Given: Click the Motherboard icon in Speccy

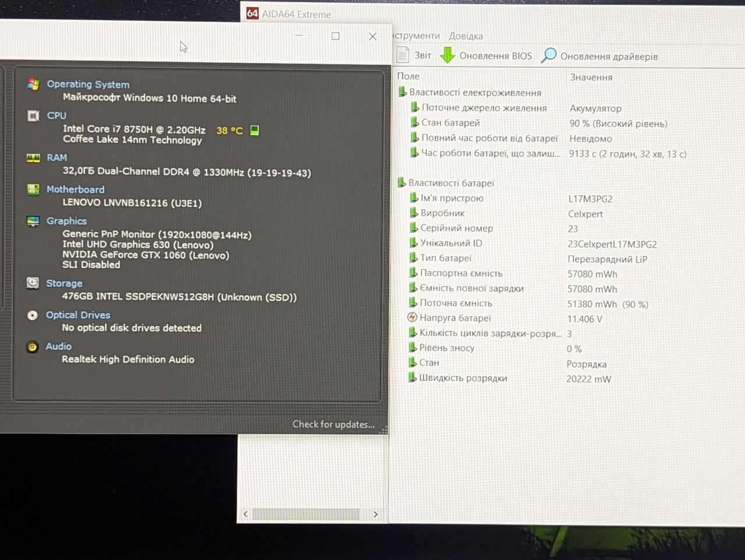Looking at the screenshot, I should [33, 190].
